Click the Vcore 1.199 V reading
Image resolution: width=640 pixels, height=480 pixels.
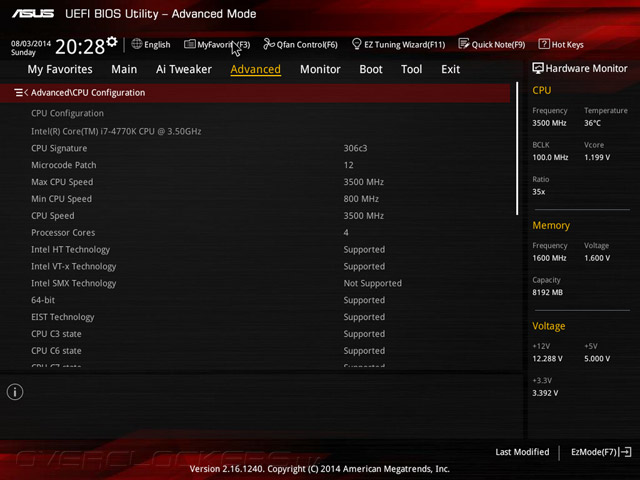tap(597, 157)
